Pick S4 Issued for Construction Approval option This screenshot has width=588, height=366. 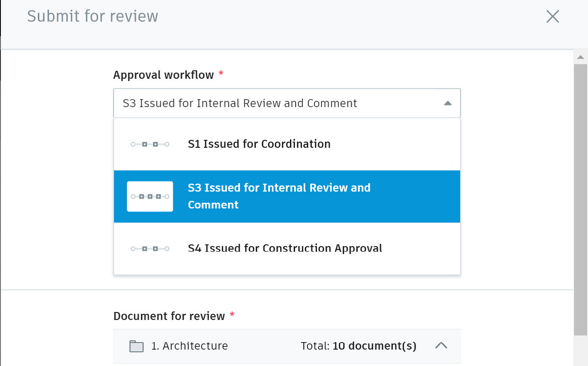(287, 248)
